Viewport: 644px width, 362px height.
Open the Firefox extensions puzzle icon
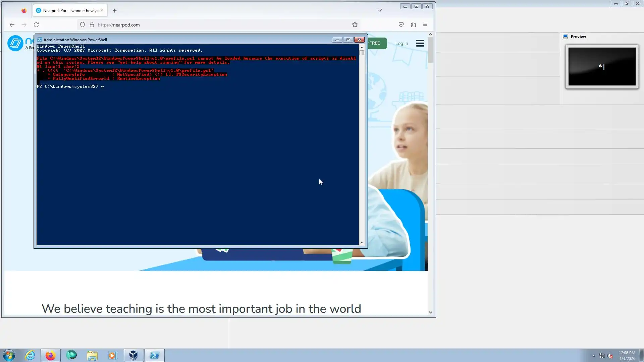(x=413, y=25)
